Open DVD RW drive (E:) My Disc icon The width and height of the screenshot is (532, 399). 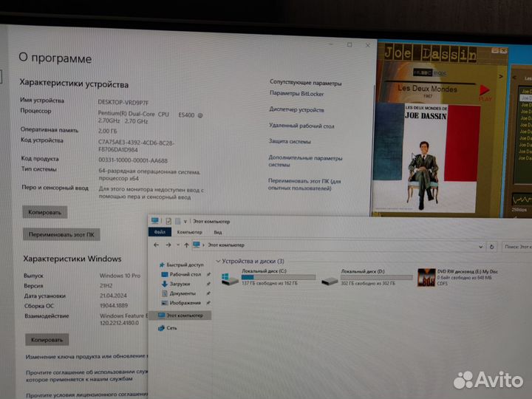pyautogui.click(x=426, y=277)
